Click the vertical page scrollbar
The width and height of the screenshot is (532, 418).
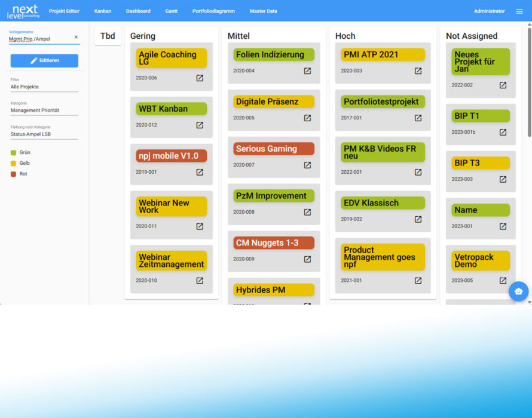click(529, 82)
